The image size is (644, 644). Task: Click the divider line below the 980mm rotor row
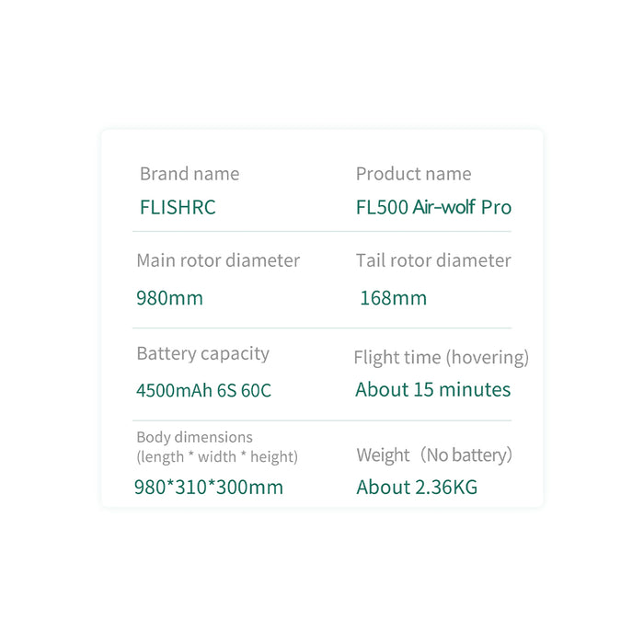[x=322, y=328]
